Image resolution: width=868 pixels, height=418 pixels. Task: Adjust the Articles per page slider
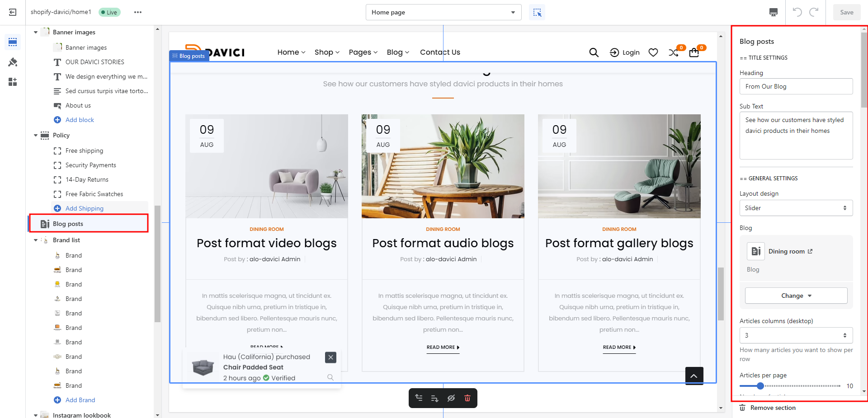[760, 386]
